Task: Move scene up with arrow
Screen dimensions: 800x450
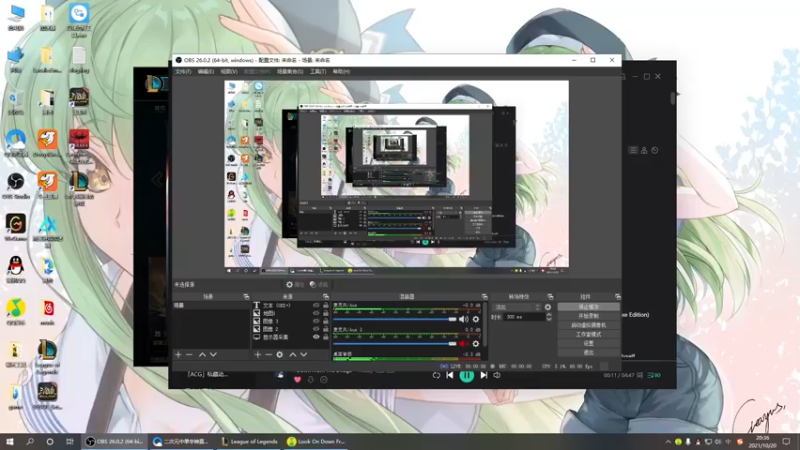Action: tap(202, 355)
